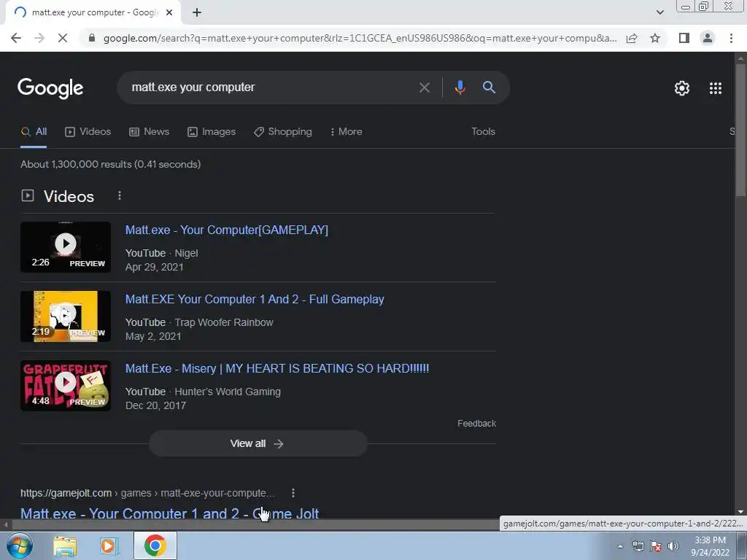Open Matt.EXE Your Computer 1 And 2 link
Image resolution: width=747 pixels, height=560 pixels.
click(x=255, y=299)
